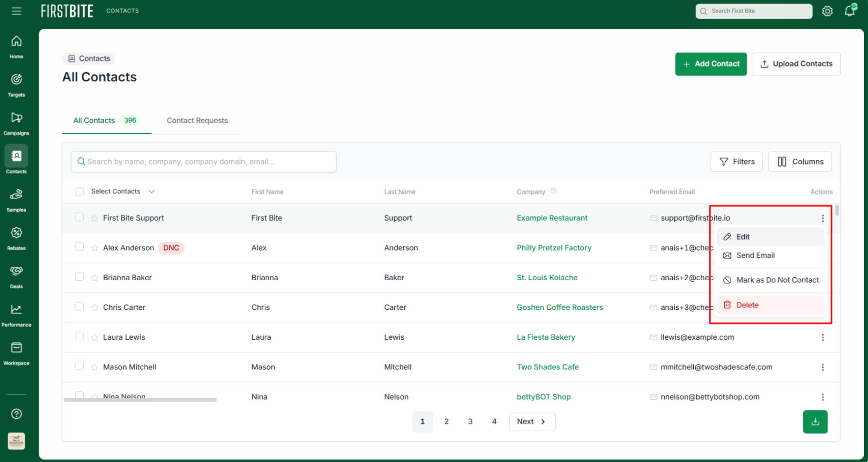Open Samples from the sidebar
Viewport: 868px width, 462px height.
point(16,200)
